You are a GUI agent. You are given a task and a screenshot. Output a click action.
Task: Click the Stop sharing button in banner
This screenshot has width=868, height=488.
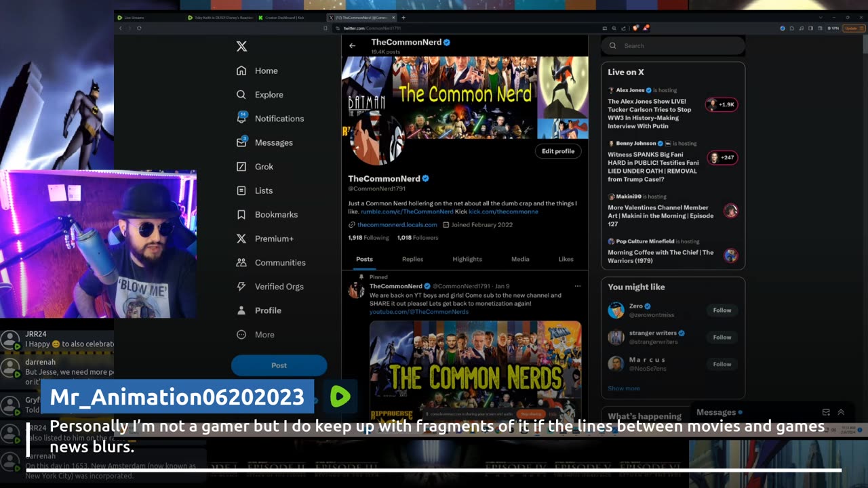[530, 414]
